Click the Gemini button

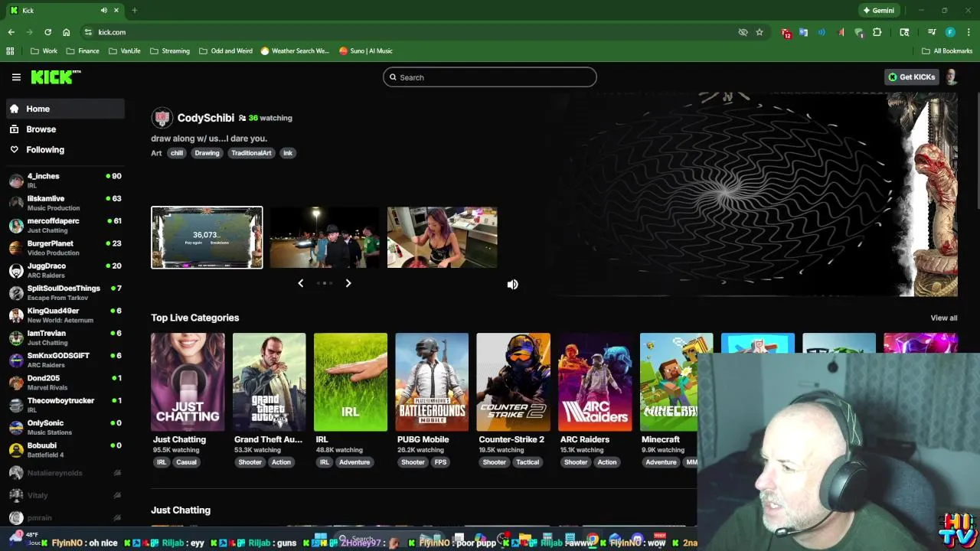pyautogui.click(x=878, y=10)
